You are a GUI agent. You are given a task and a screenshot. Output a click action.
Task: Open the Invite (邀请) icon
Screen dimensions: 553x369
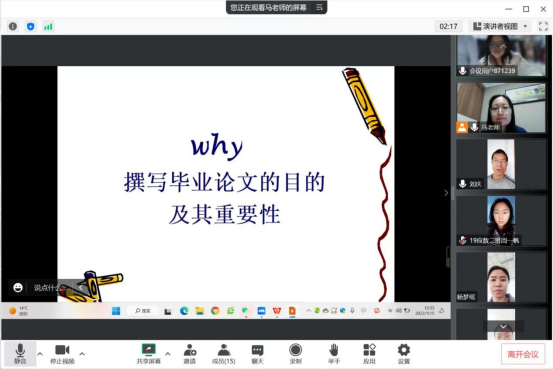pos(190,354)
